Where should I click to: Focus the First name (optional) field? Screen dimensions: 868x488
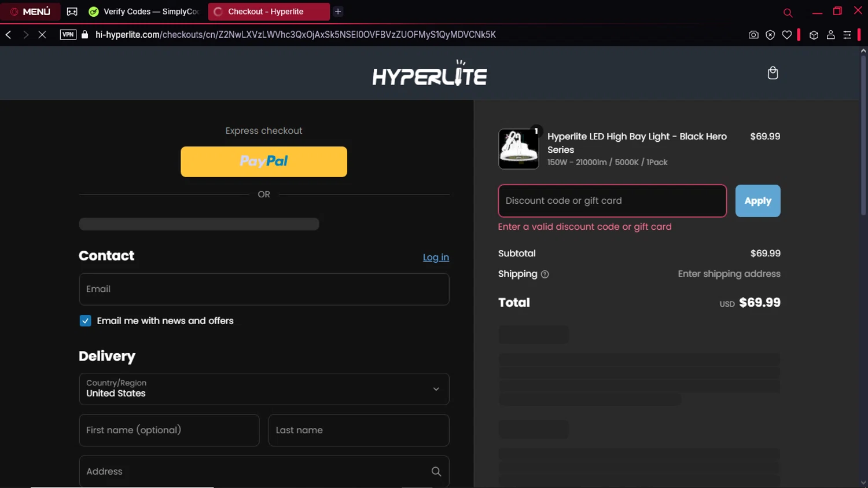(x=169, y=430)
